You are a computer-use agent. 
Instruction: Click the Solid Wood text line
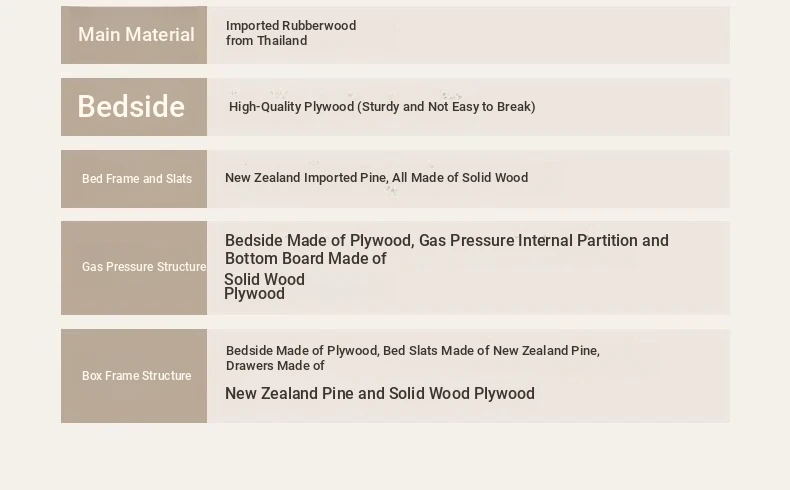click(265, 279)
